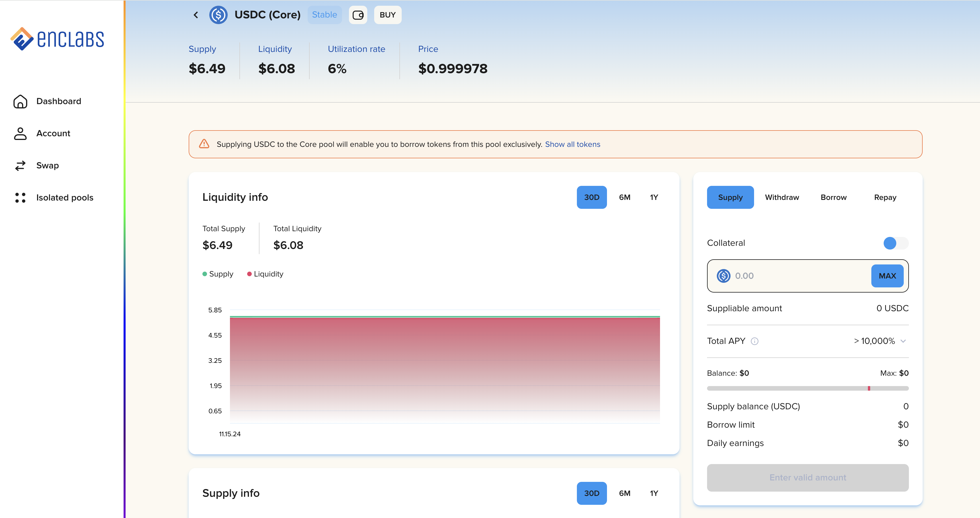The width and height of the screenshot is (980, 518).
Task: Click the back arrow next to USDC
Action: [x=196, y=15]
